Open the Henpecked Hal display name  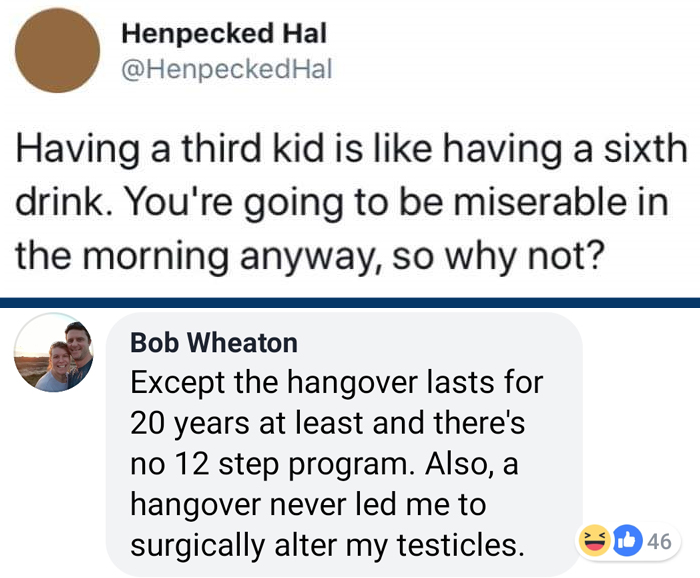click(223, 33)
